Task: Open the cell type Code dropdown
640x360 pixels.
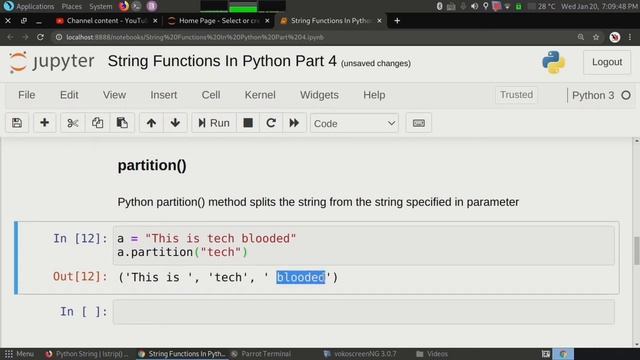Action: tap(354, 123)
